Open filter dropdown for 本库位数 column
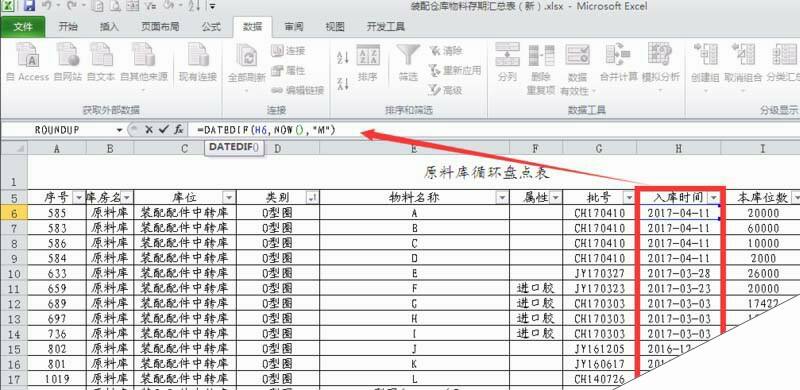 coord(796,198)
